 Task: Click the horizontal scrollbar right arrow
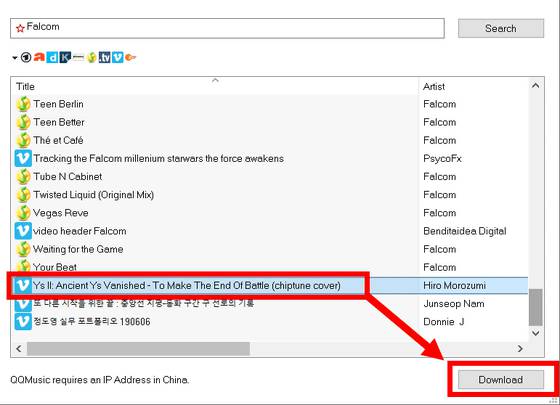pos(520,349)
